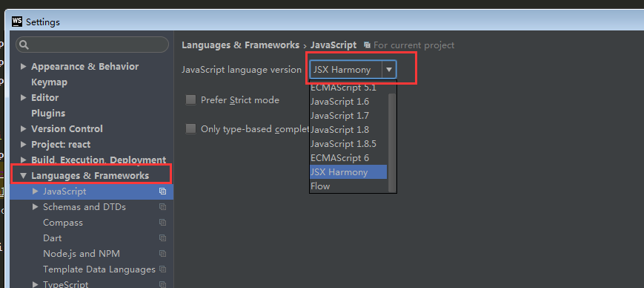Expand Build, Execution, Deployment section

(x=24, y=160)
